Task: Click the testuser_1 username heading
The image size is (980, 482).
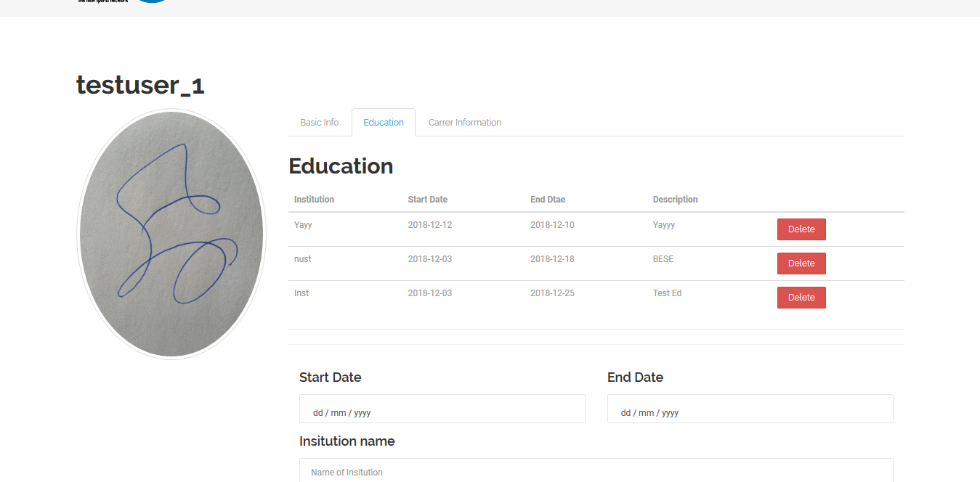Action: pyautogui.click(x=140, y=85)
